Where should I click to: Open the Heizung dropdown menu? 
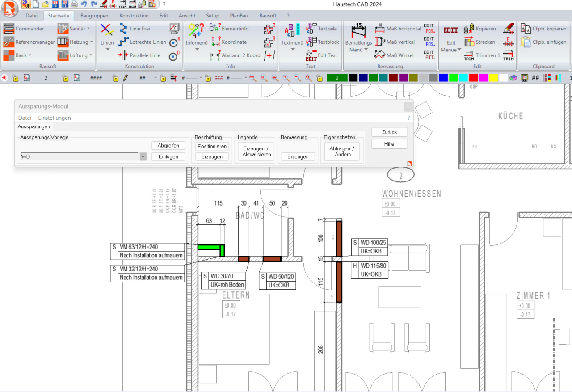(75, 42)
